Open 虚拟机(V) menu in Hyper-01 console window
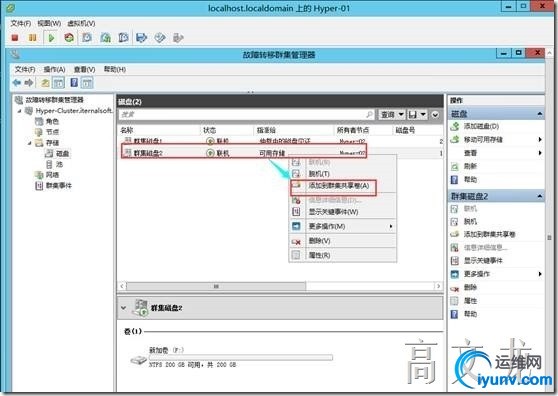This screenshot has width=558, height=396. 81,23
